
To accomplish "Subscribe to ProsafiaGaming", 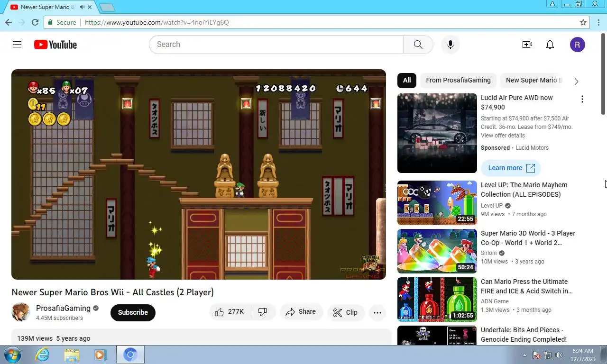I will [x=133, y=312].
